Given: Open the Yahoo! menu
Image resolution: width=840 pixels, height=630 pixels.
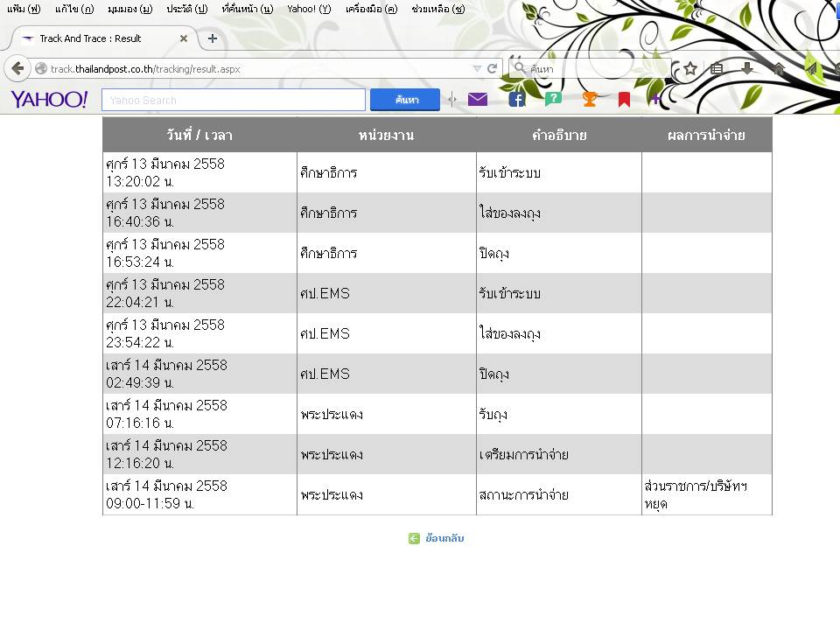Looking at the screenshot, I should (309, 9).
